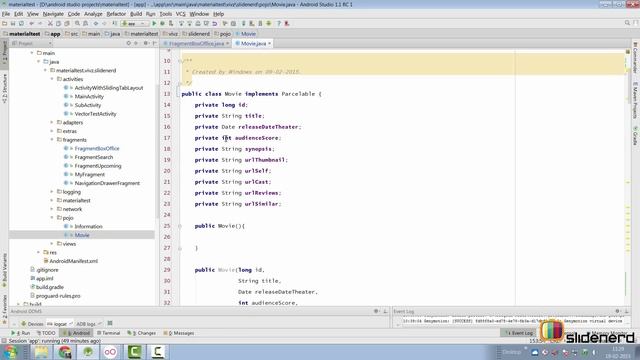Viewport: 640px width, 360px height.
Task: Click the green Camtasia taskbar icon
Action: (135, 352)
